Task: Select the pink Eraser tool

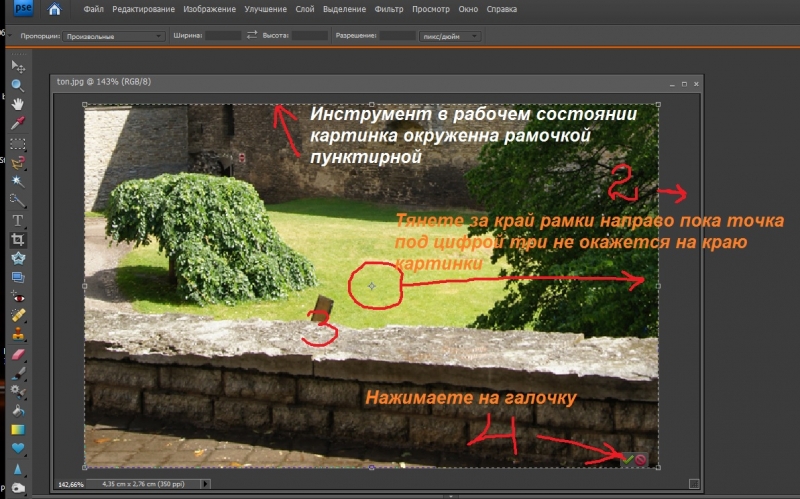Action: [17, 353]
